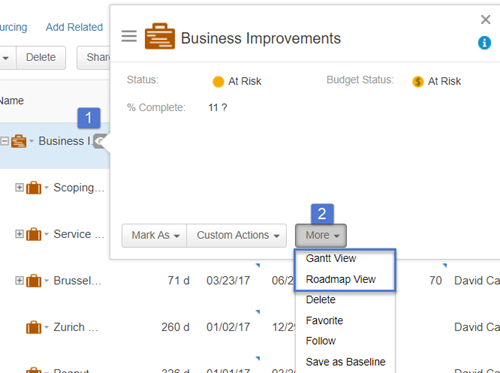Expand the Service tree row
The image size is (500, 373).
tap(19, 234)
